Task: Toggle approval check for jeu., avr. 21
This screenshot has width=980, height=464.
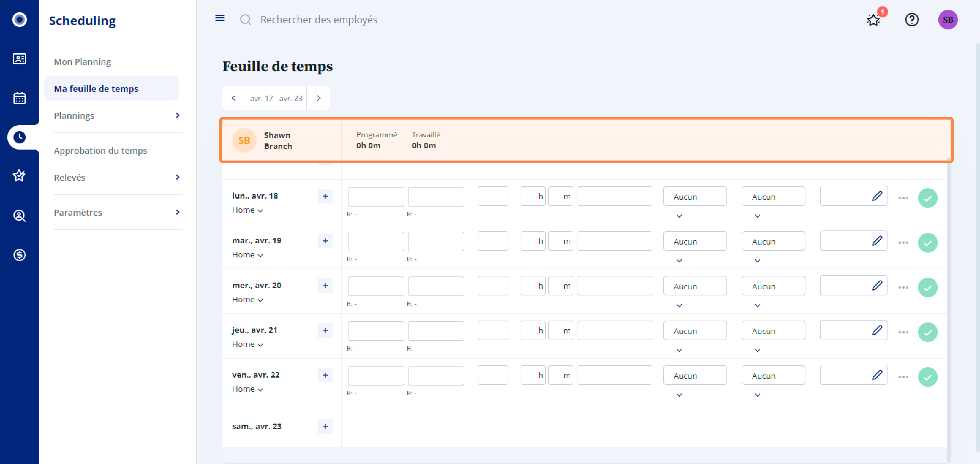Action: pyautogui.click(x=928, y=332)
